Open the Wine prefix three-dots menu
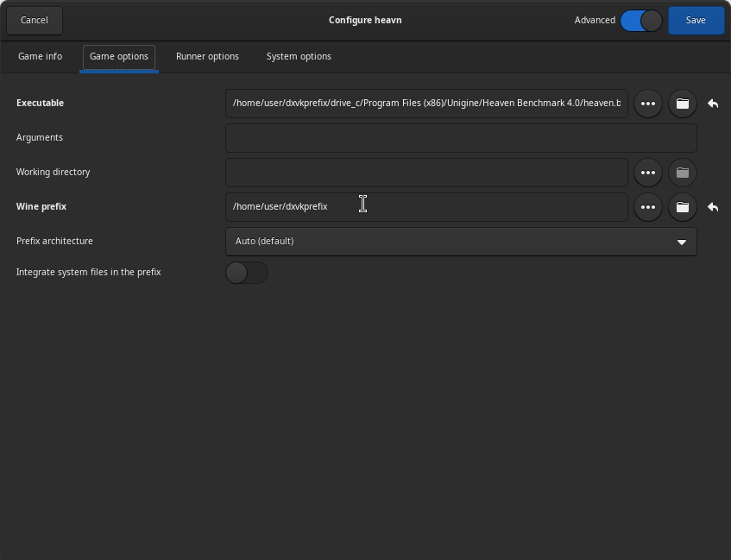Screen dimensions: 731x560 tap(648, 207)
